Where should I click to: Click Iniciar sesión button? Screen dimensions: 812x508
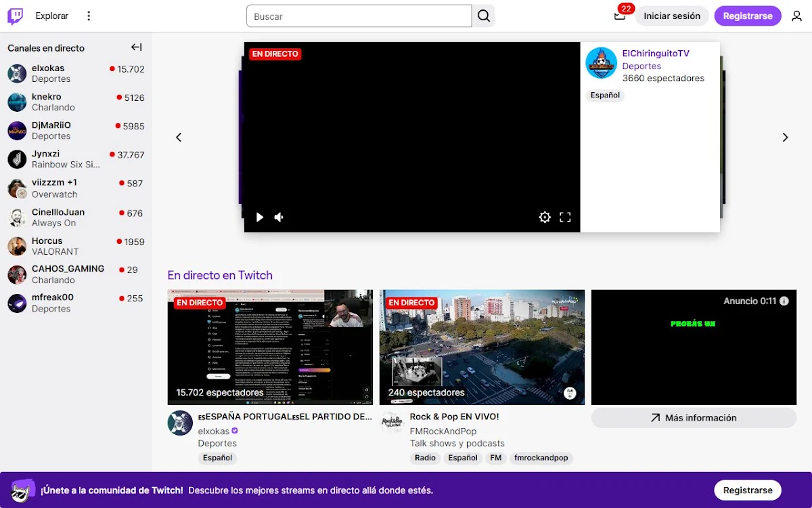tap(672, 16)
